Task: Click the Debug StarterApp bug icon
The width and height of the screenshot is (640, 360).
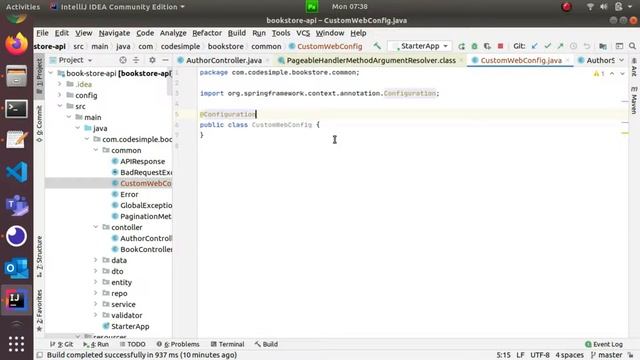Action: click(x=474, y=46)
